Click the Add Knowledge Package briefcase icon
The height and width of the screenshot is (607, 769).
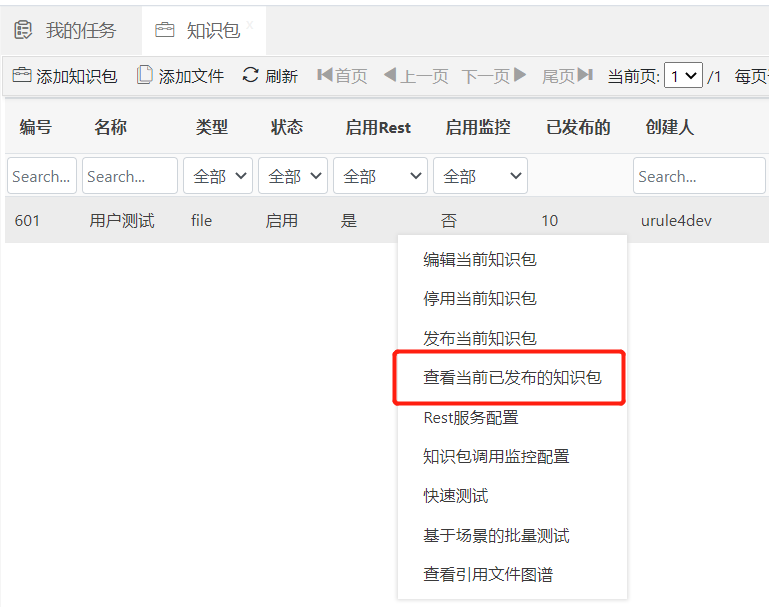pos(22,75)
